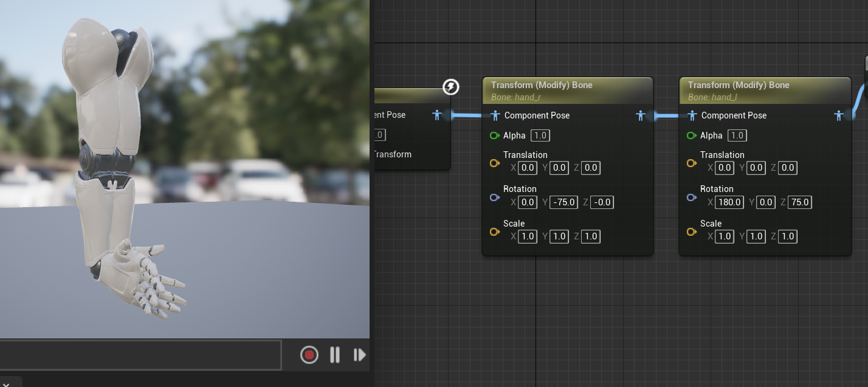Select the Transform Bone hand_l node title
The height and width of the screenshot is (387, 868).
739,85
